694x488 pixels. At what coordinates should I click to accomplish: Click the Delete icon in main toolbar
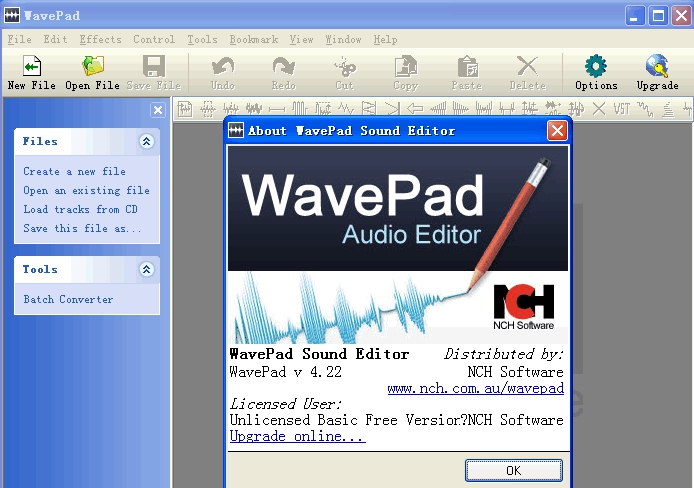[x=528, y=66]
